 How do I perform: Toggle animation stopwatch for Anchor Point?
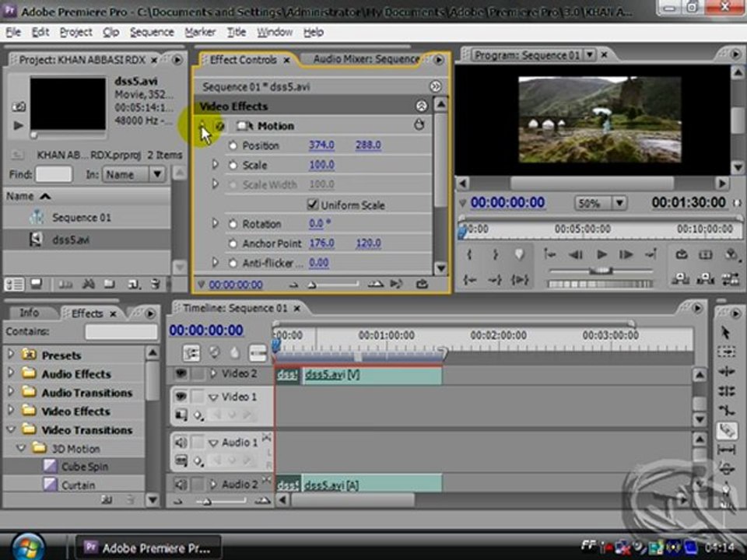233,243
